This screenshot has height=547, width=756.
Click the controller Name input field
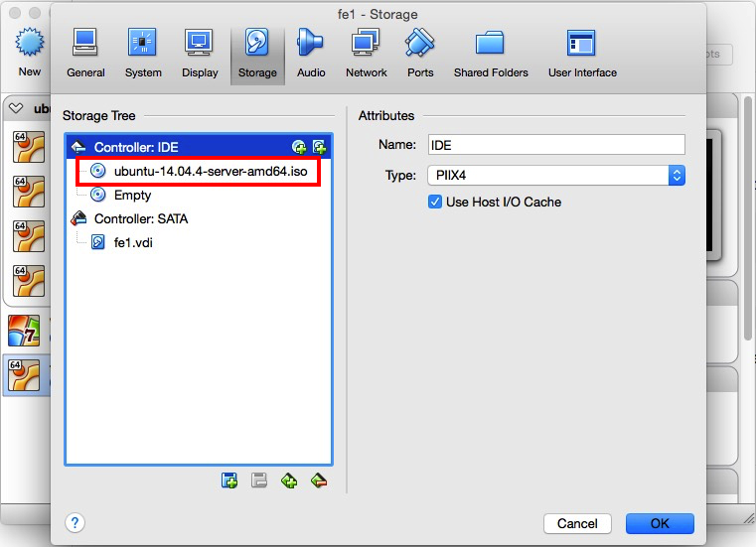point(556,145)
